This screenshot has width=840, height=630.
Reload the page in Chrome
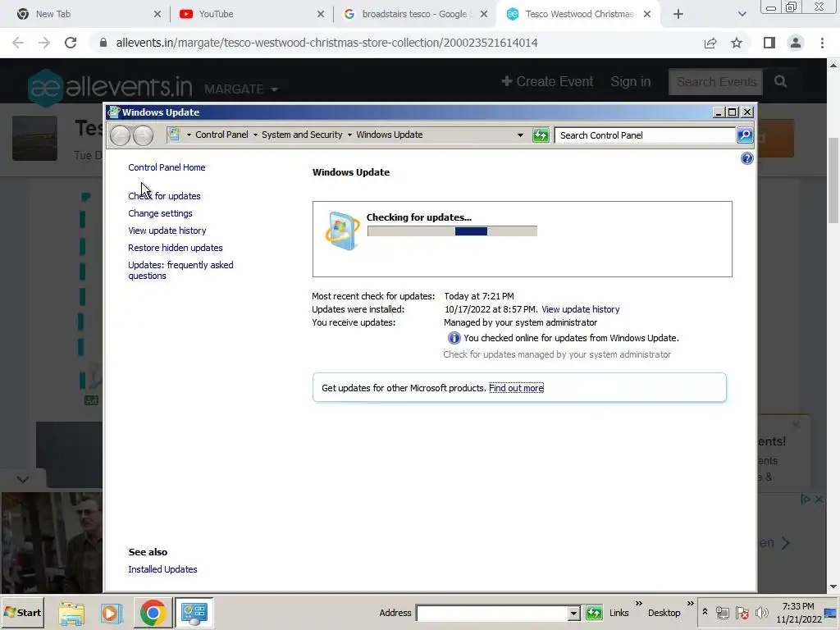(71, 43)
